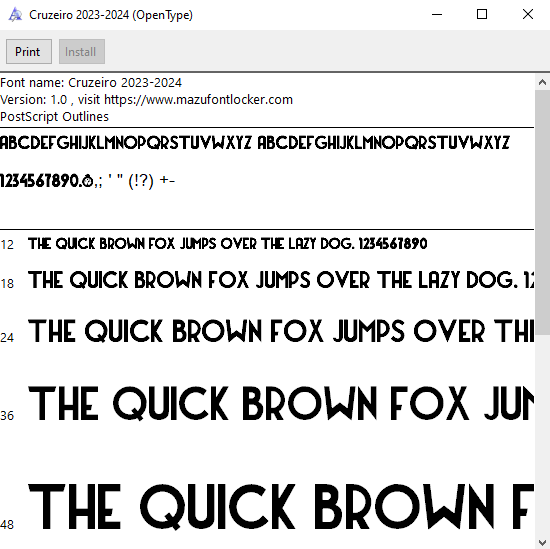Click the size 24 sample sentence
This screenshot has height=549, width=550.
[281, 331]
